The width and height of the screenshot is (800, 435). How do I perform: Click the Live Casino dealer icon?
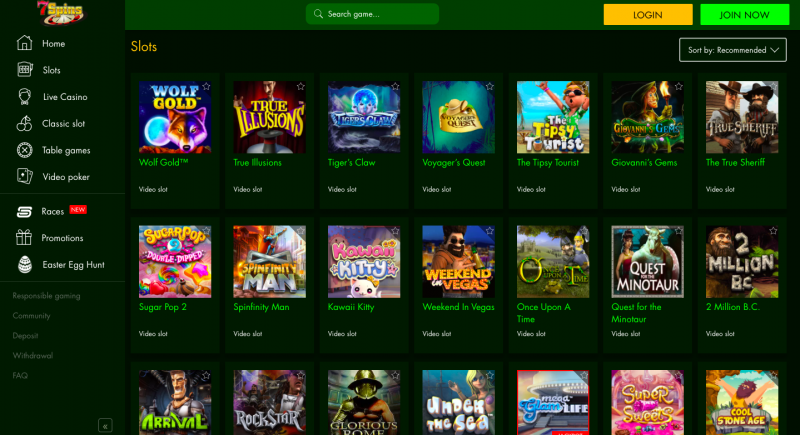24,96
